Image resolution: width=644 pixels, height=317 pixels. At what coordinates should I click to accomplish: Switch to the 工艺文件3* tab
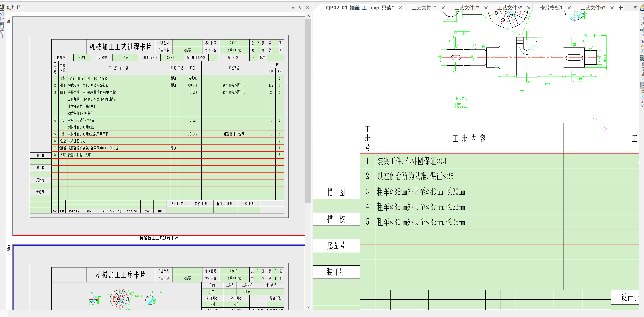(509, 8)
